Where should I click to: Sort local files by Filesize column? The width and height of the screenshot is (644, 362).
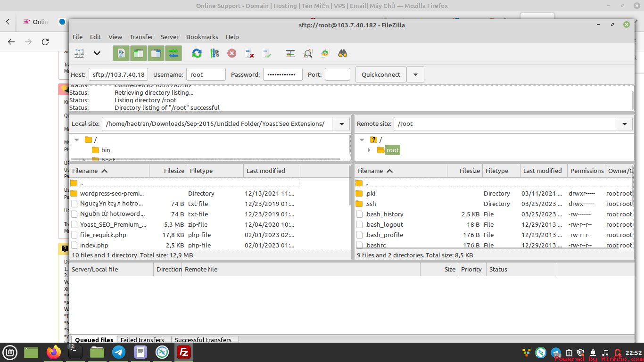[168, 171]
